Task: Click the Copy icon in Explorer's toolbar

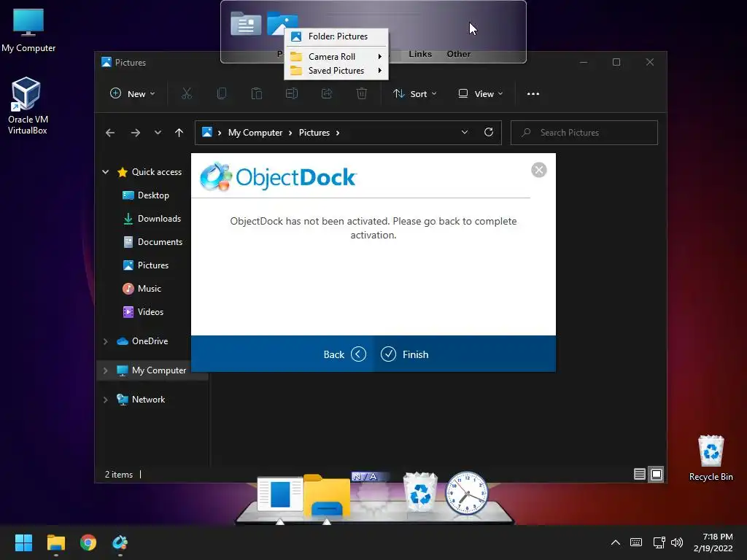Action: pos(222,94)
